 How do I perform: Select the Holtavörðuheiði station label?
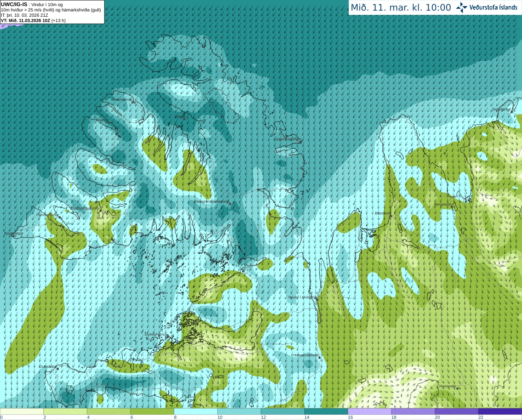(x=306, y=355)
